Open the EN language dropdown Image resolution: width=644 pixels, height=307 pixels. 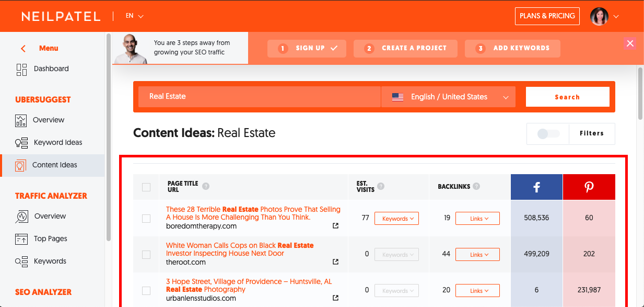(134, 16)
